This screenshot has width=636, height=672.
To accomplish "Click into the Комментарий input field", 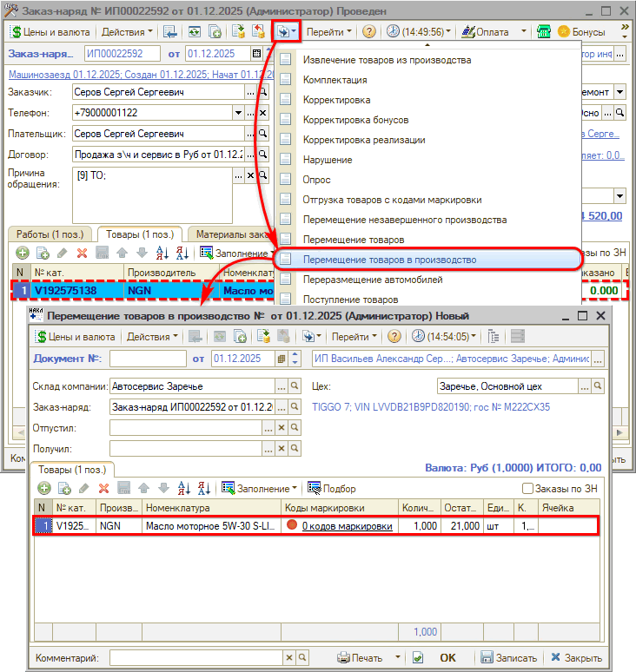I will (x=195, y=658).
